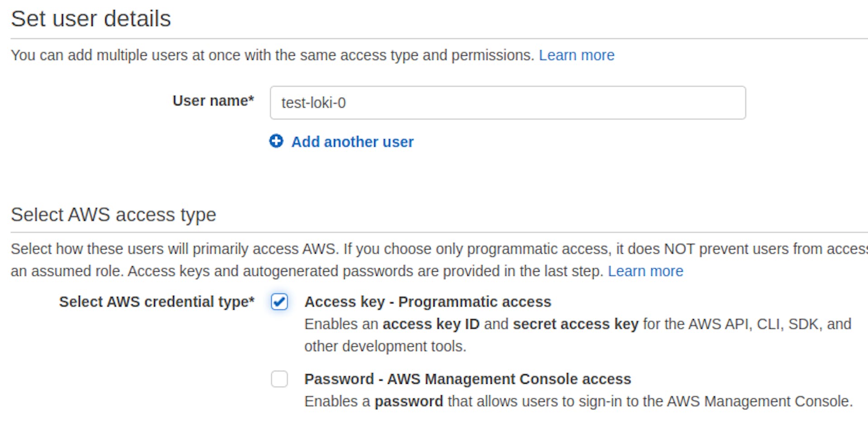Click the 'User name*' field label
The height and width of the screenshot is (434, 868).
(x=213, y=101)
